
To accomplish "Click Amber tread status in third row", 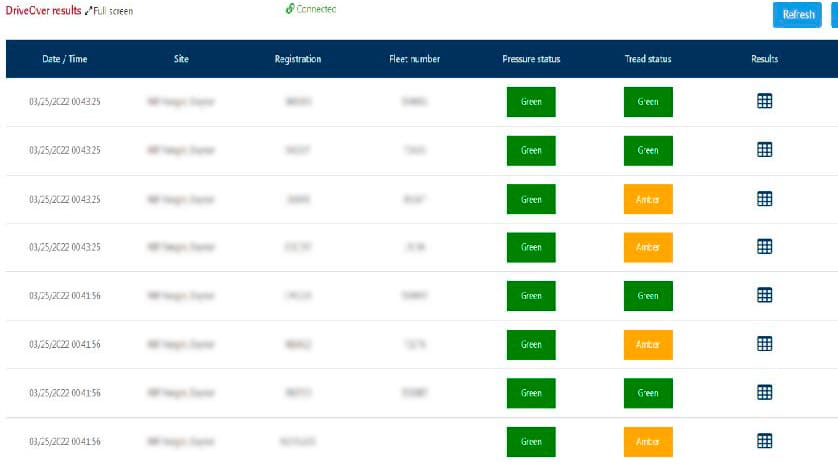I will coord(648,199).
